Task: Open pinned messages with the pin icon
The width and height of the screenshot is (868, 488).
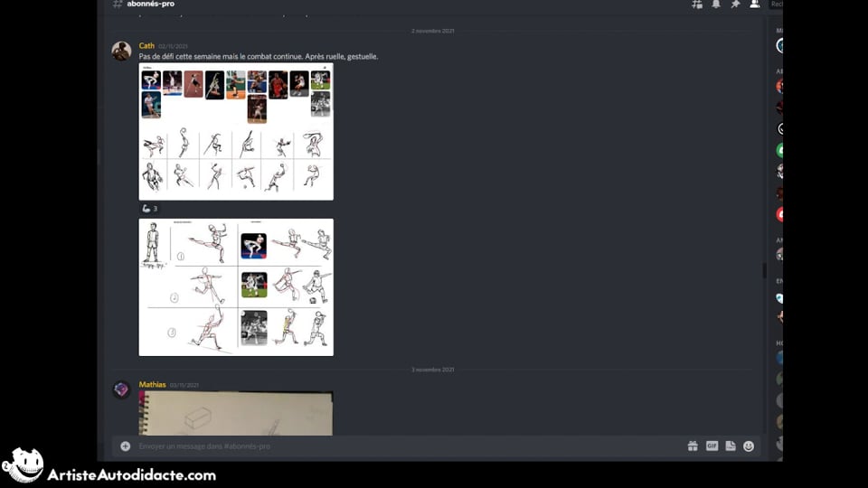Action: tap(735, 4)
